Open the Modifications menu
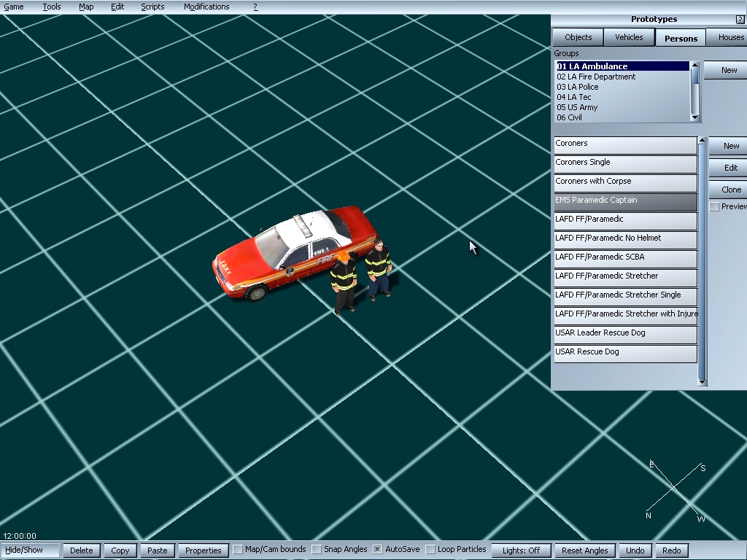Screen dimensions: 747x560 pyautogui.click(x=206, y=7)
